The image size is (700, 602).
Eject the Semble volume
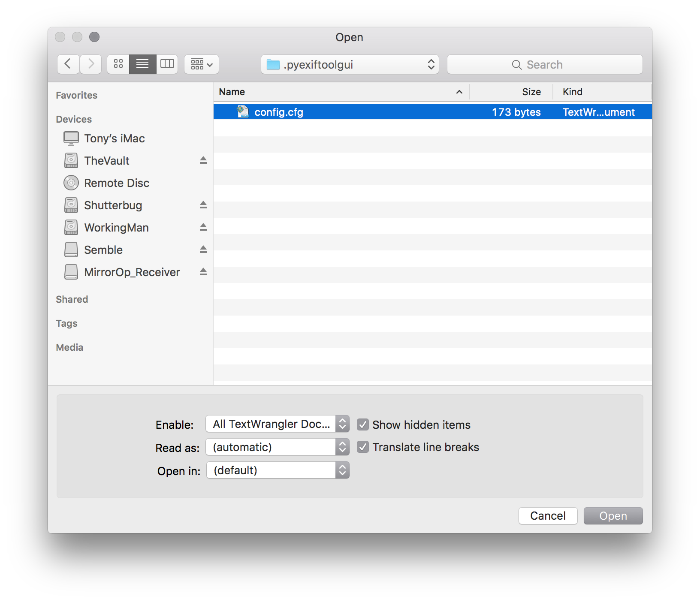203,250
